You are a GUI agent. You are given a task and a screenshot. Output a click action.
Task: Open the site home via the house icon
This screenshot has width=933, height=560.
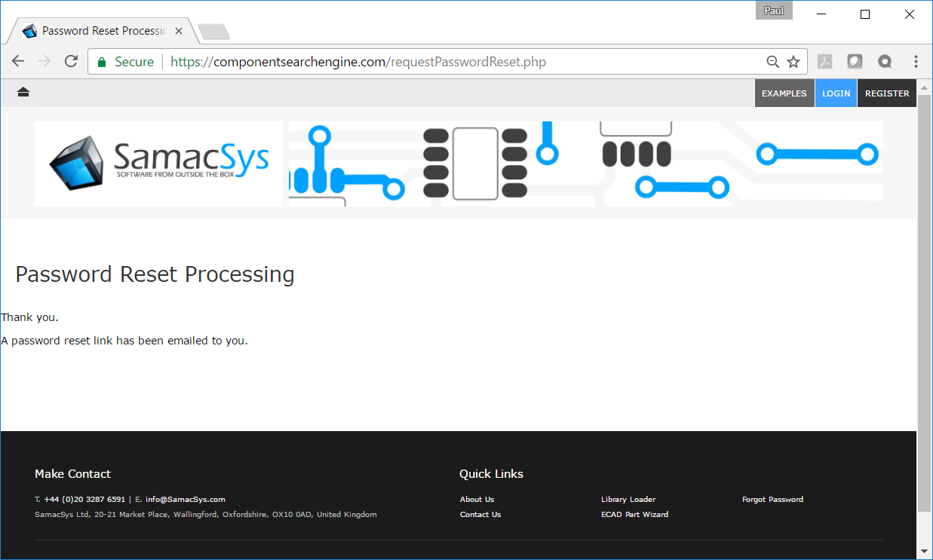pos(23,92)
